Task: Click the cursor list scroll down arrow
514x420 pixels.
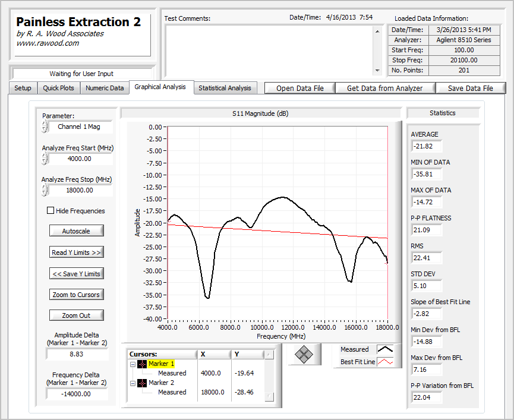Action: pyautogui.click(x=269, y=397)
